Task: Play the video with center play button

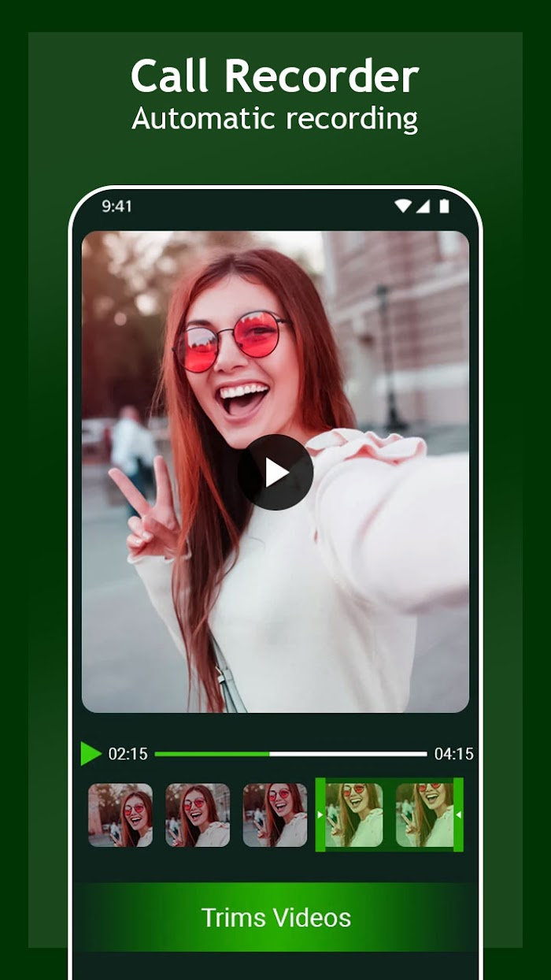Action: (x=275, y=472)
